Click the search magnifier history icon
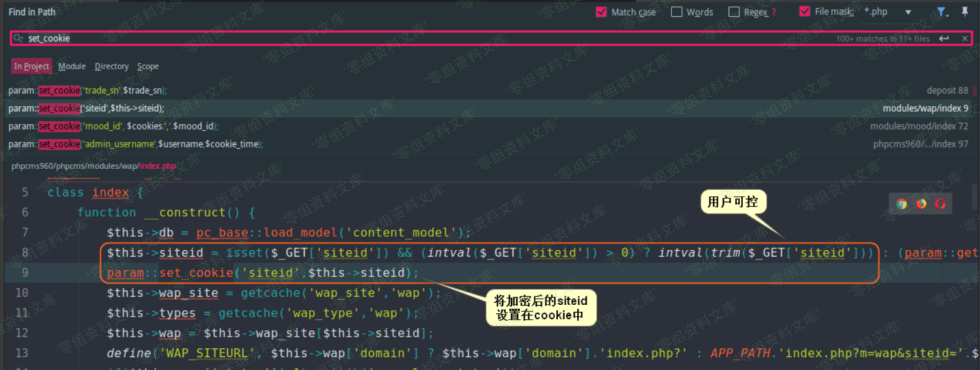Viewport: 980px width, 370px height. coord(18,38)
